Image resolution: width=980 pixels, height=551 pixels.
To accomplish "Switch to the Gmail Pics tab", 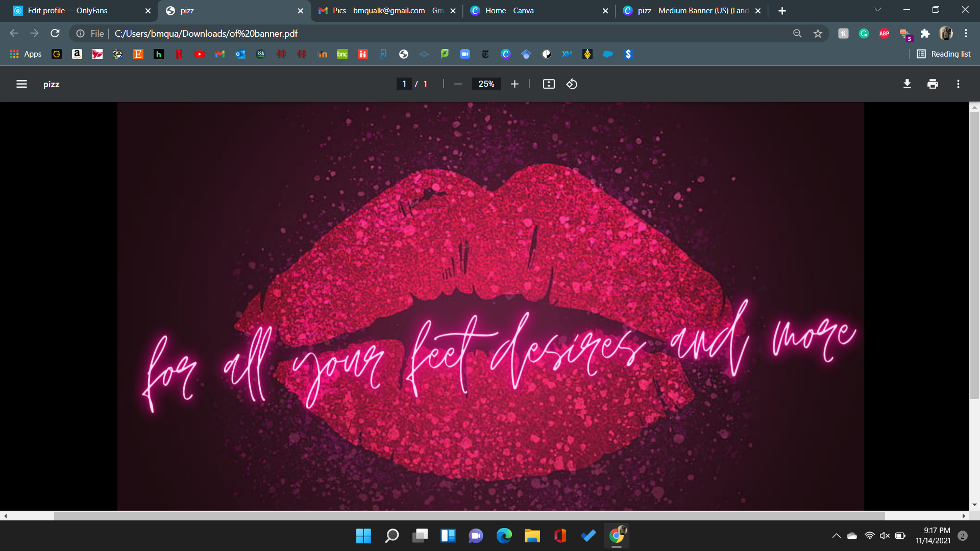I will click(x=383, y=10).
